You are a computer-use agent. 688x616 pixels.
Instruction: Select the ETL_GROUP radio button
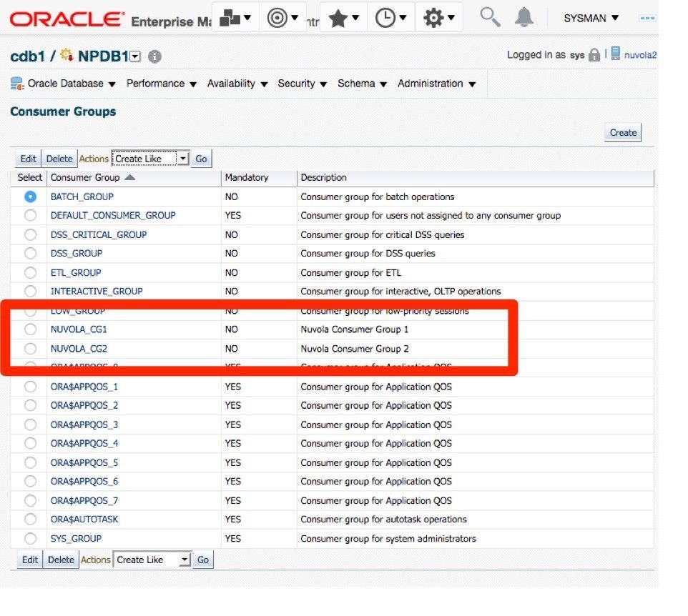point(30,273)
